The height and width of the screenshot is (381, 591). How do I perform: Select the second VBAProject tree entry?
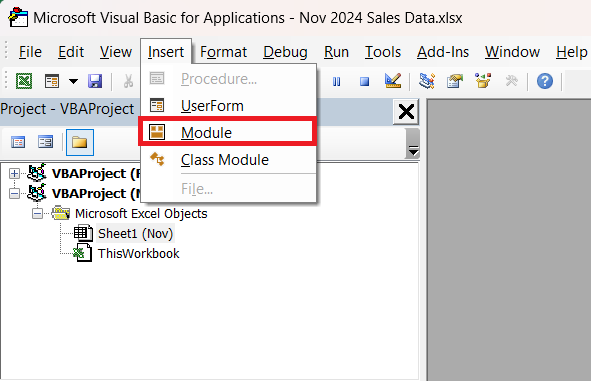(96, 194)
